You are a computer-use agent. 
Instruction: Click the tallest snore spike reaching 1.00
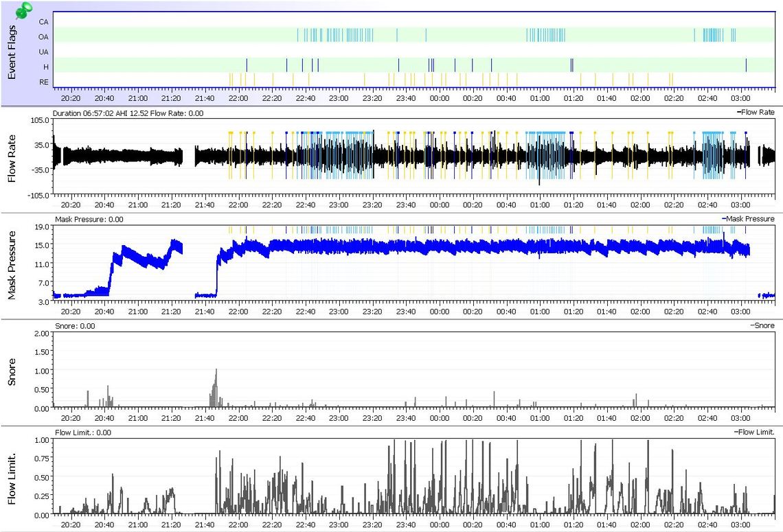pos(216,389)
